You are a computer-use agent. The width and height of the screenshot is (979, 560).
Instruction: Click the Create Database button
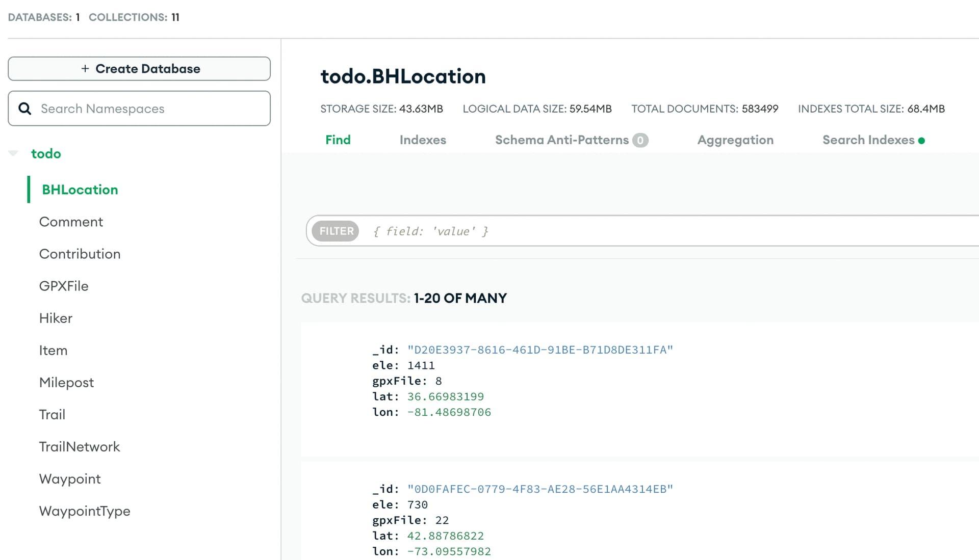tap(139, 69)
